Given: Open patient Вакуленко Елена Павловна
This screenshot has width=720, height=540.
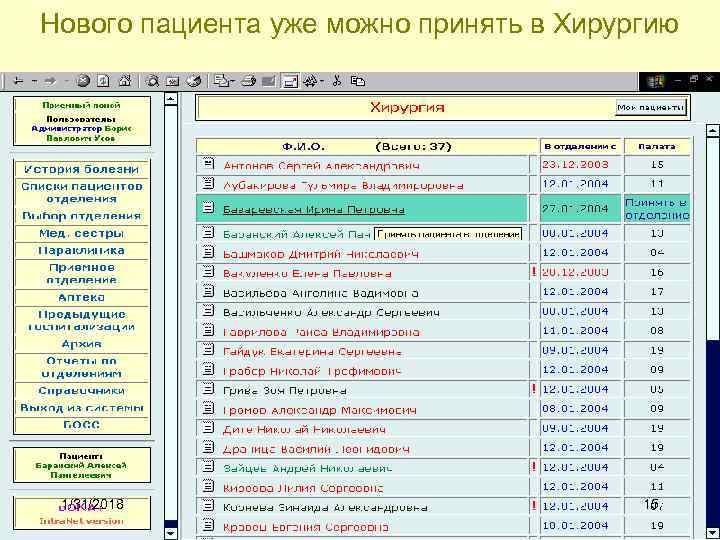Looking at the screenshot, I should pos(307,274).
